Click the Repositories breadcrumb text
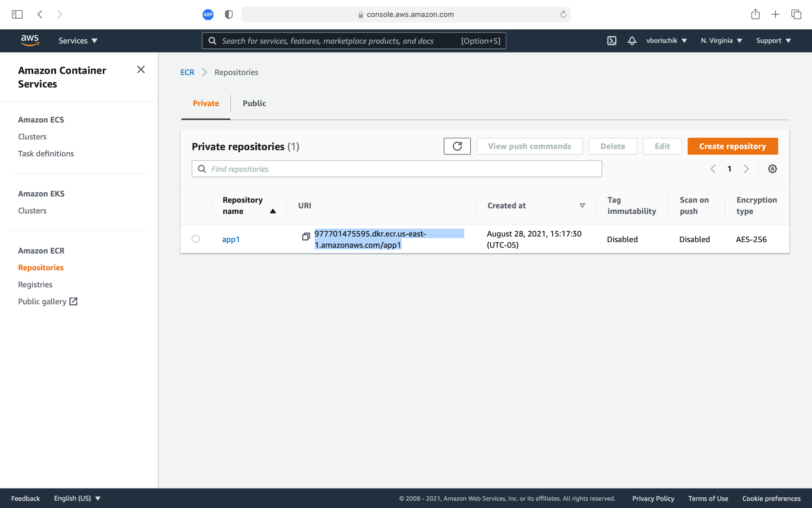The width and height of the screenshot is (812, 508). pyautogui.click(x=236, y=72)
